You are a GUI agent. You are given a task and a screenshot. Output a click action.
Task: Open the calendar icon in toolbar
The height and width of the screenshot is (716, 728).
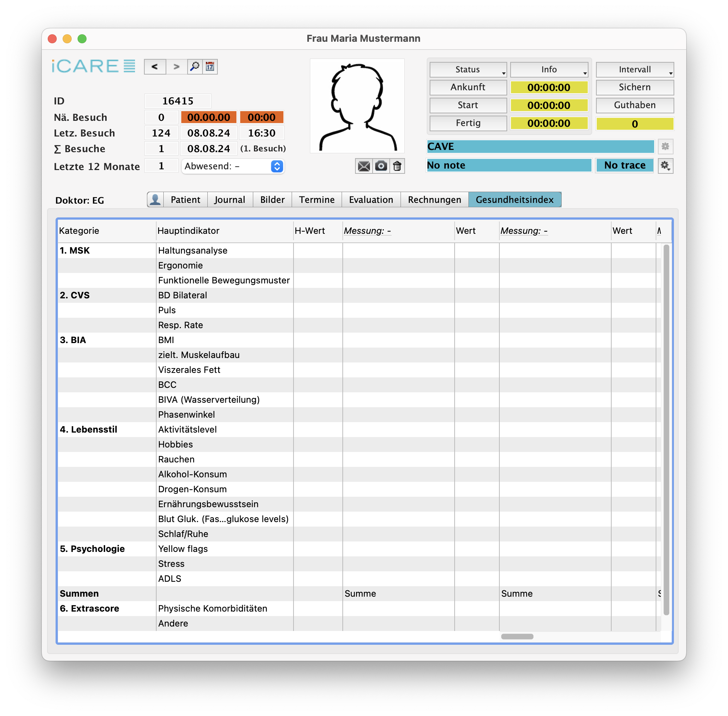tap(210, 67)
